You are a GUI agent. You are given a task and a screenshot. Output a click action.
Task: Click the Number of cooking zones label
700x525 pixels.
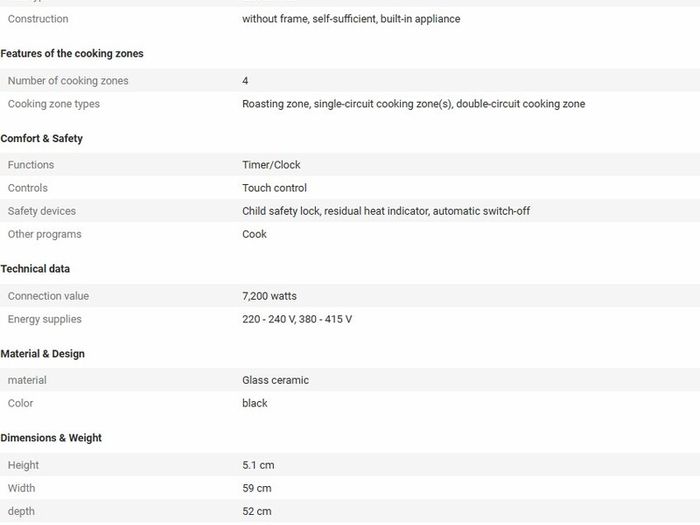68,81
